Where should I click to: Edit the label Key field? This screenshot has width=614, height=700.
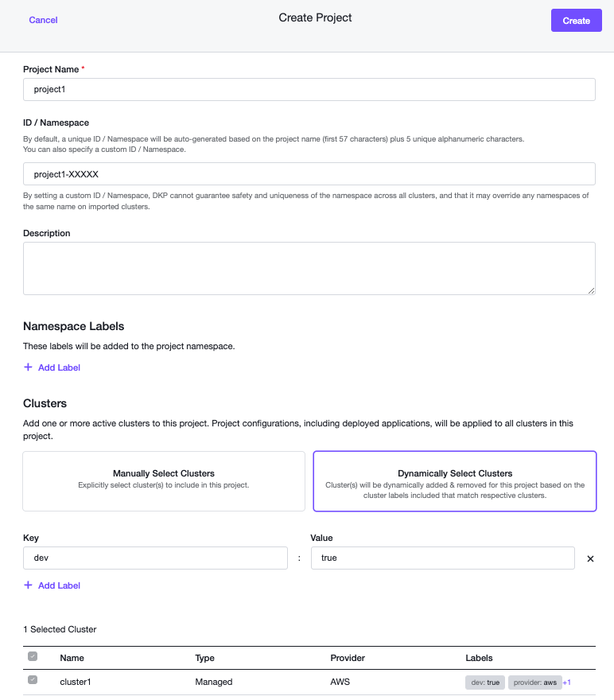pos(155,558)
